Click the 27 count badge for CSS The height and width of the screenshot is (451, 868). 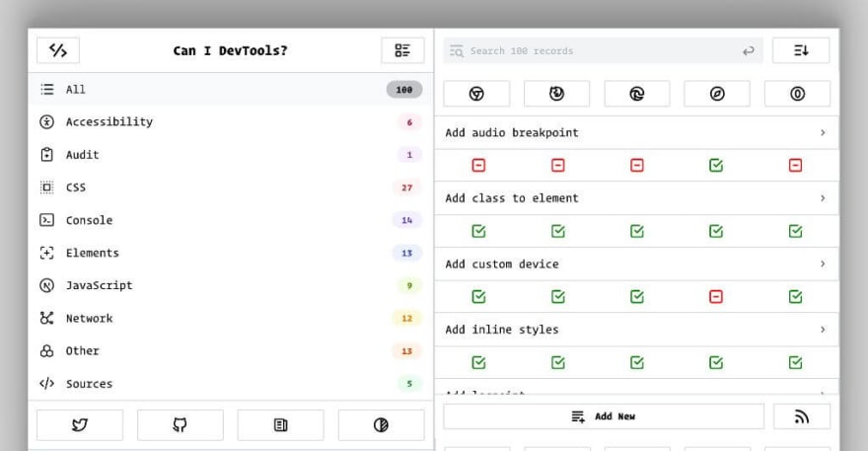click(406, 188)
